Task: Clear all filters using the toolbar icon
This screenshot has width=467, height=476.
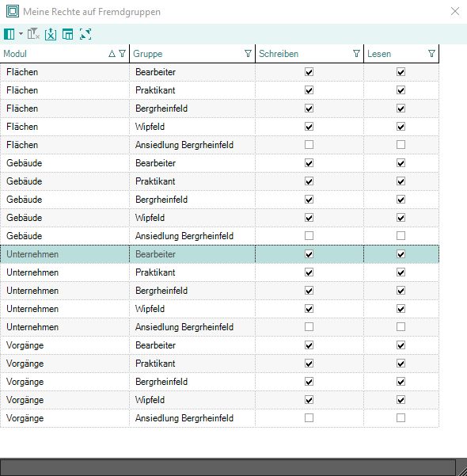Action: pyautogui.click(x=33, y=34)
